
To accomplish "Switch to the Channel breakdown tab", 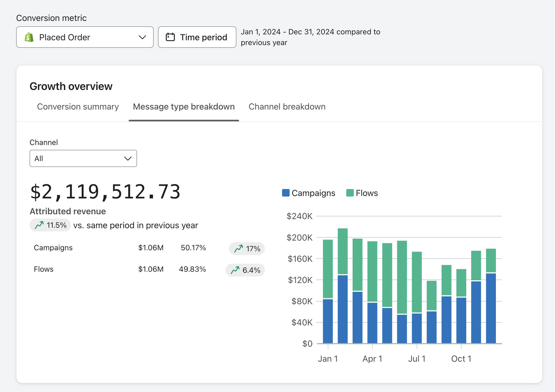I will point(287,107).
